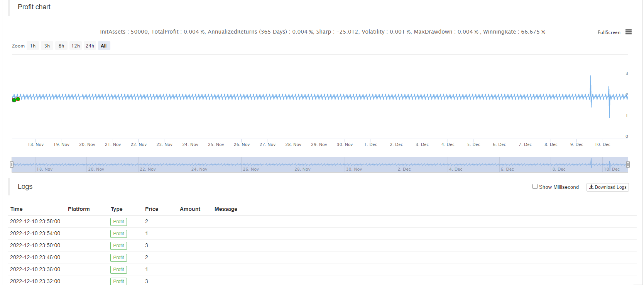Click the FullScreen chart button
The width and height of the screenshot is (644, 285).
coord(609,32)
